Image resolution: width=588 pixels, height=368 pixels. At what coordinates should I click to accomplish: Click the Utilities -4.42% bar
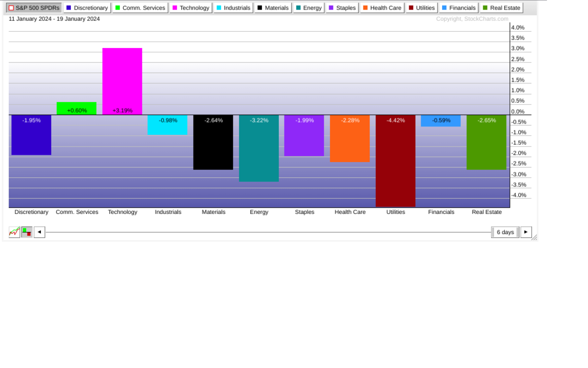point(395,161)
